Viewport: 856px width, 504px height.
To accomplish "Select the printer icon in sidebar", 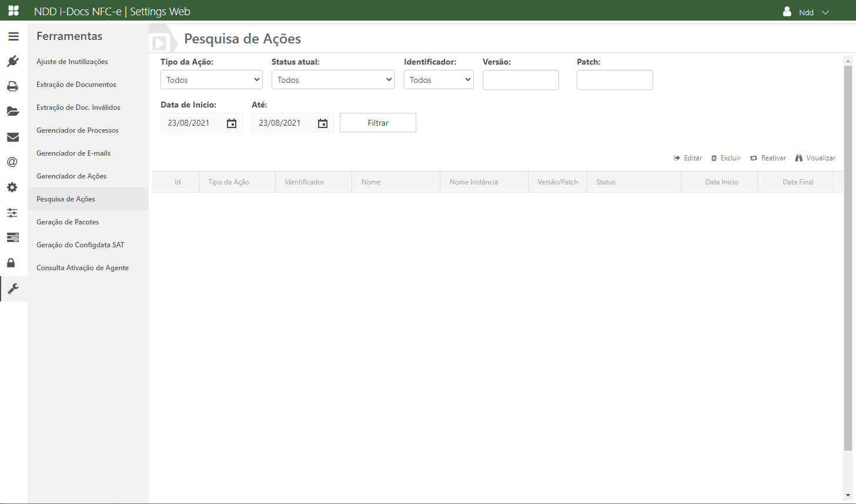I will pyautogui.click(x=13, y=87).
